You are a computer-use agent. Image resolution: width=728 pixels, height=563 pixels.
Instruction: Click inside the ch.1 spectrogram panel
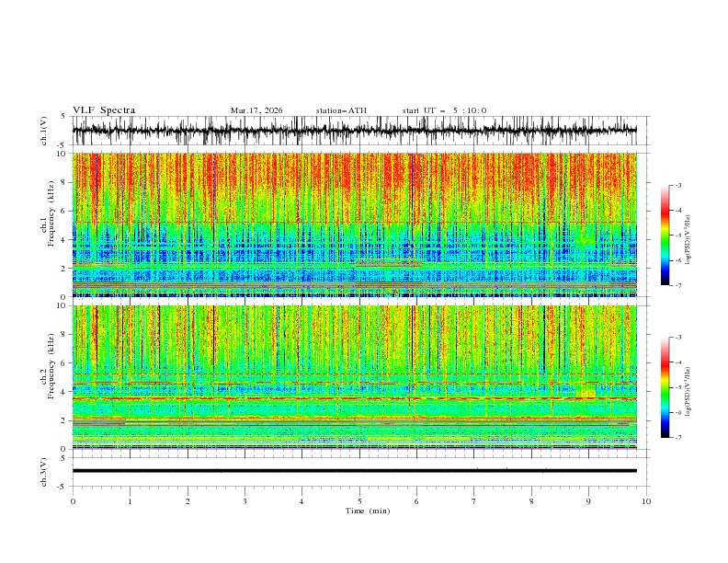click(x=354, y=224)
